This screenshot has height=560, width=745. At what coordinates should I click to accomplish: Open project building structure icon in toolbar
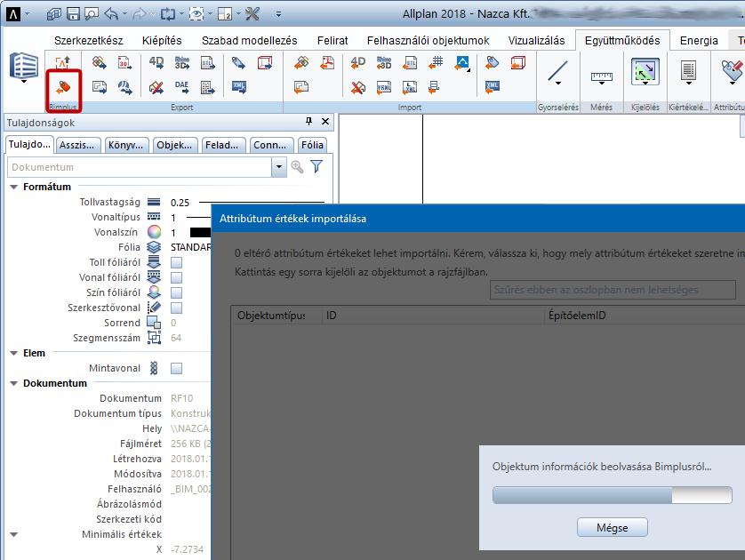click(x=53, y=13)
